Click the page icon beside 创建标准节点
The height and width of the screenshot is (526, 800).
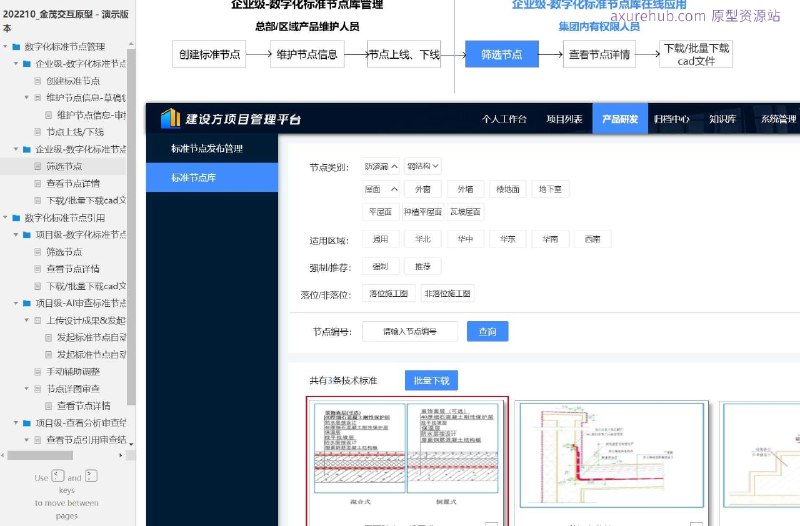point(38,81)
